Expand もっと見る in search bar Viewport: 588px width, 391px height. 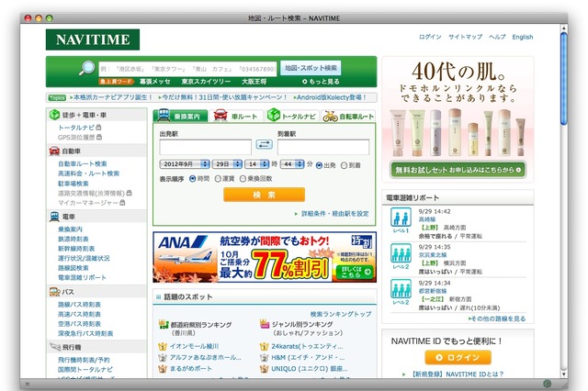(321, 82)
